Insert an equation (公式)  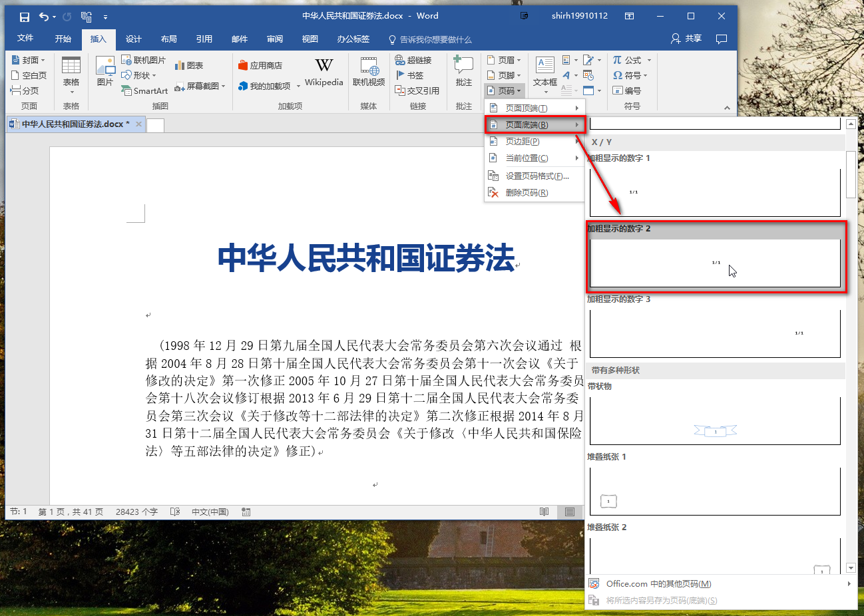(632, 60)
